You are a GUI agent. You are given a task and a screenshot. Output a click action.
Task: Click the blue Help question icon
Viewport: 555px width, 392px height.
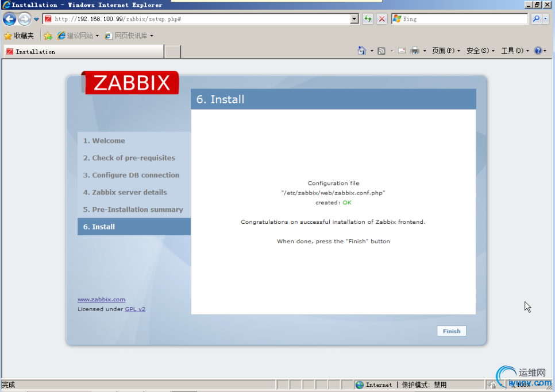538,51
